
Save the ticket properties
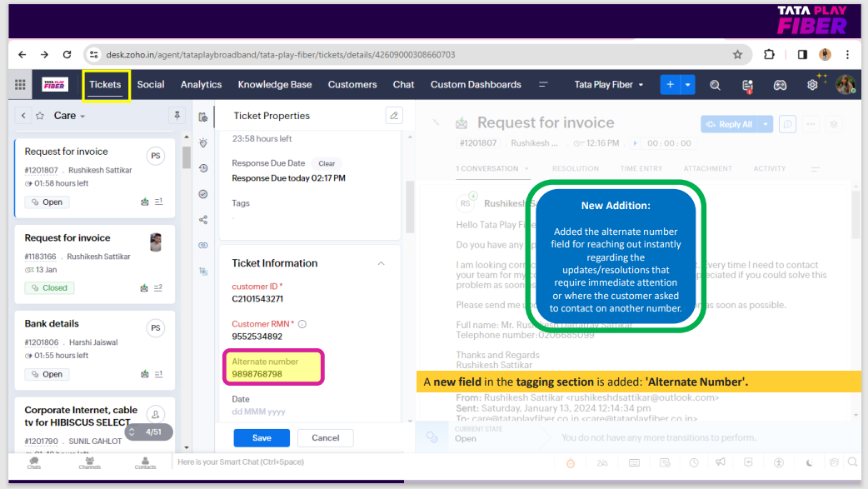point(262,437)
